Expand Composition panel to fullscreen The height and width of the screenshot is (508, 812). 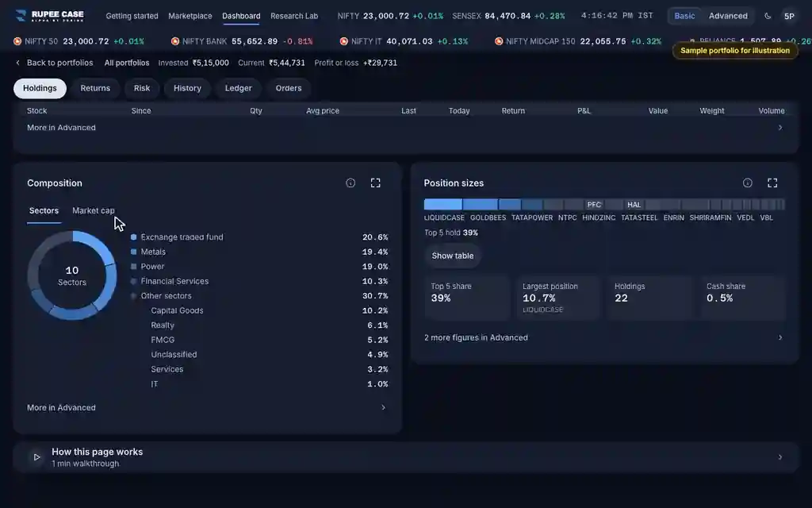coord(375,183)
